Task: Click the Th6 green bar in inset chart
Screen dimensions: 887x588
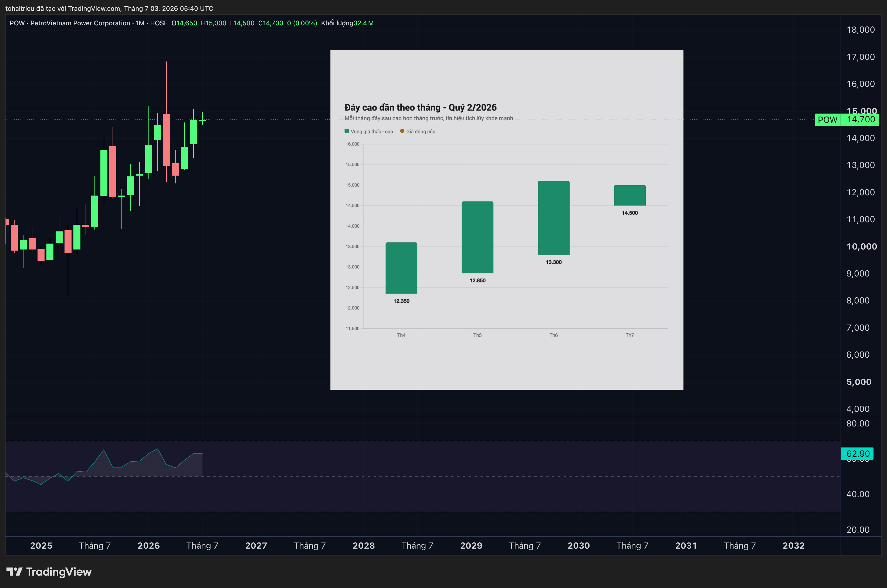Action: [553, 218]
